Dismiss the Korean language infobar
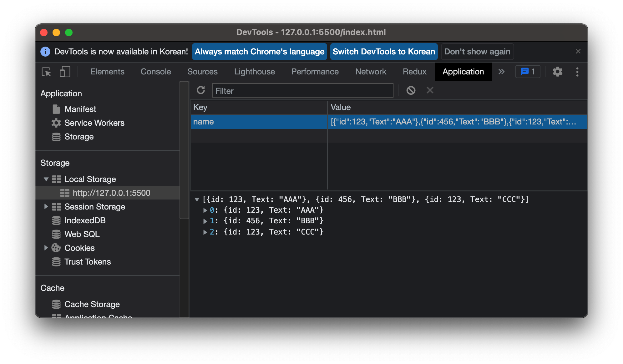Screen dimensions: 623x364 point(578,51)
